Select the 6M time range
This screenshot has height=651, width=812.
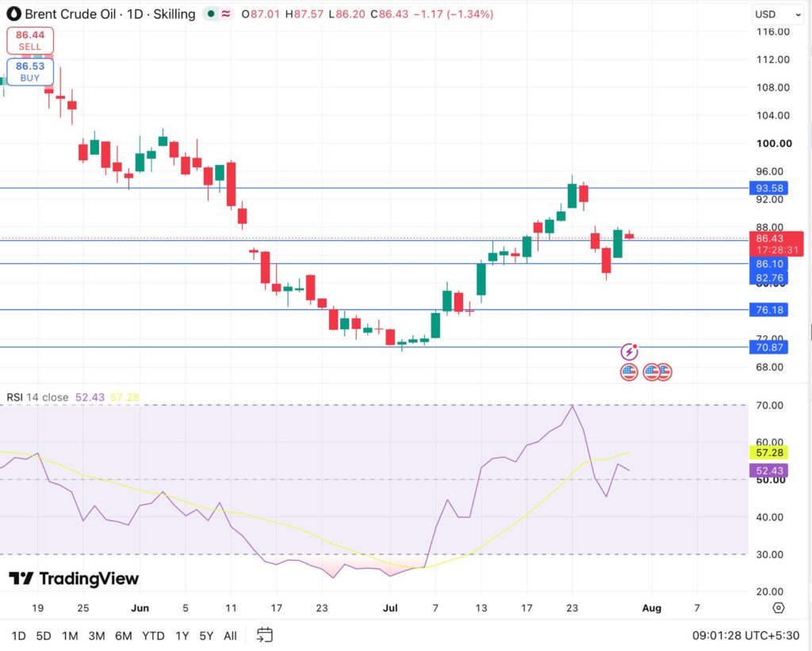pyautogui.click(x=123, y=635)
